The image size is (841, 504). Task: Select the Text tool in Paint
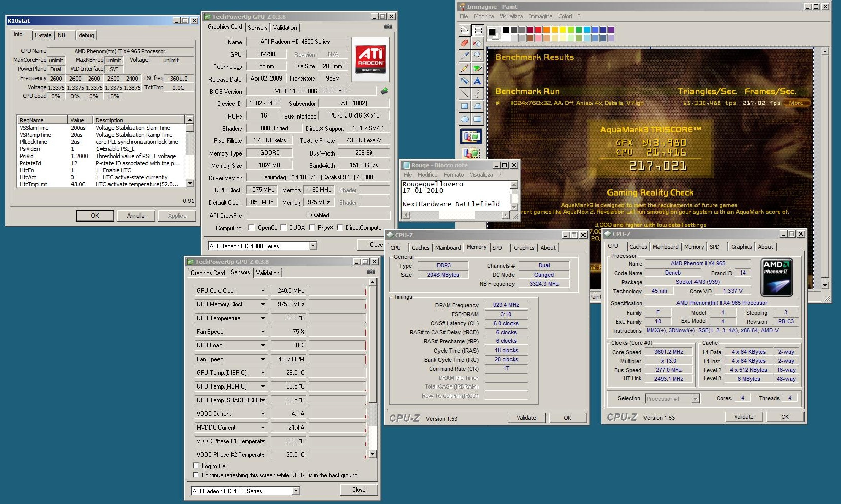[x=478, y=81]
